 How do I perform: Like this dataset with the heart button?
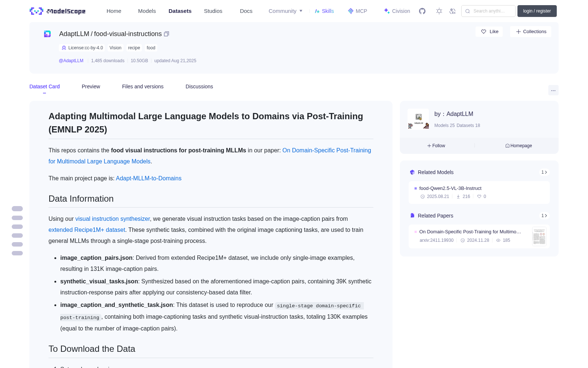[x=489, y=32]
